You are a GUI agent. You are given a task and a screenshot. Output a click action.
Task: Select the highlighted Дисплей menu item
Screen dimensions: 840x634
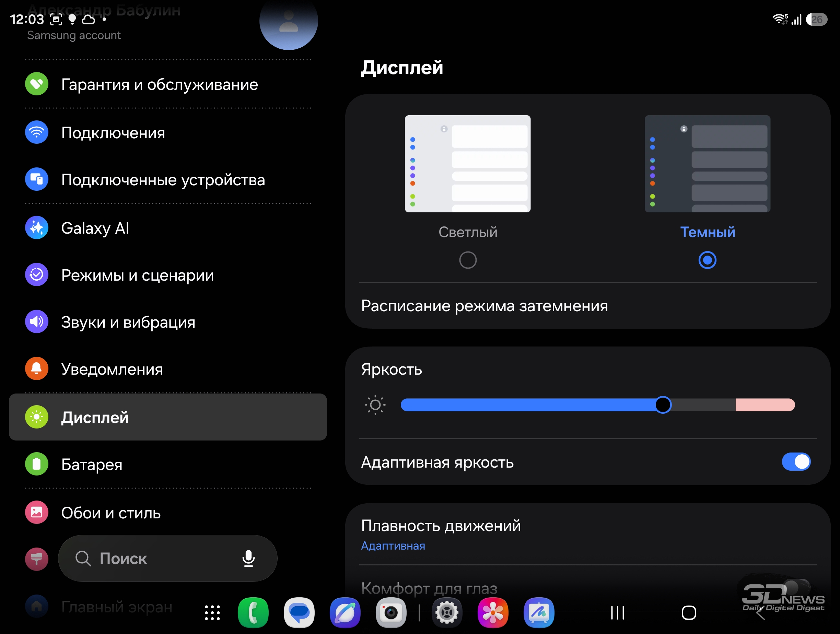coord(168,417)
